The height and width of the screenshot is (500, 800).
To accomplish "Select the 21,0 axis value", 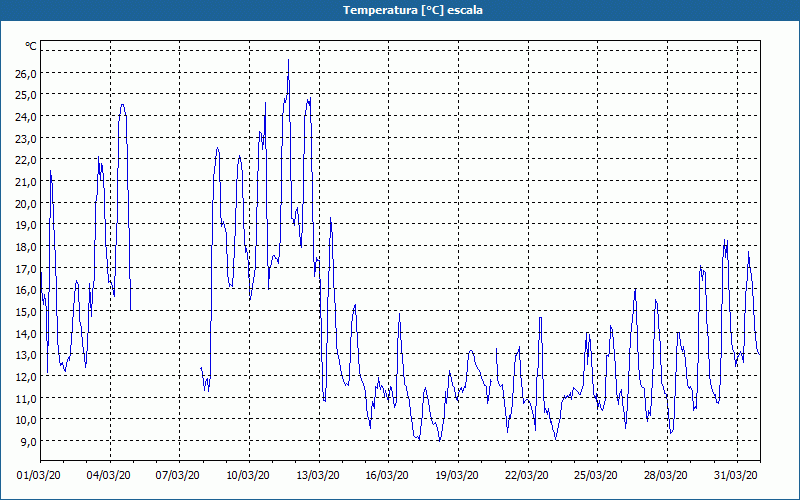I will coord(26,182).
